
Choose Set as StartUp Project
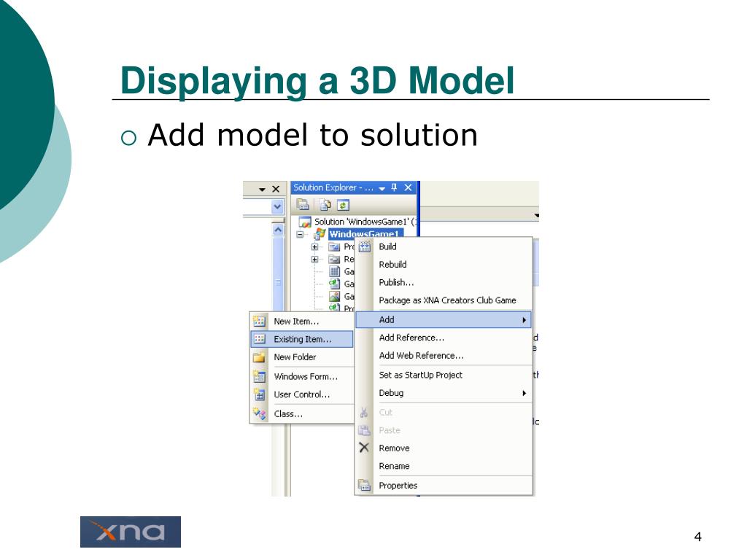444,375
